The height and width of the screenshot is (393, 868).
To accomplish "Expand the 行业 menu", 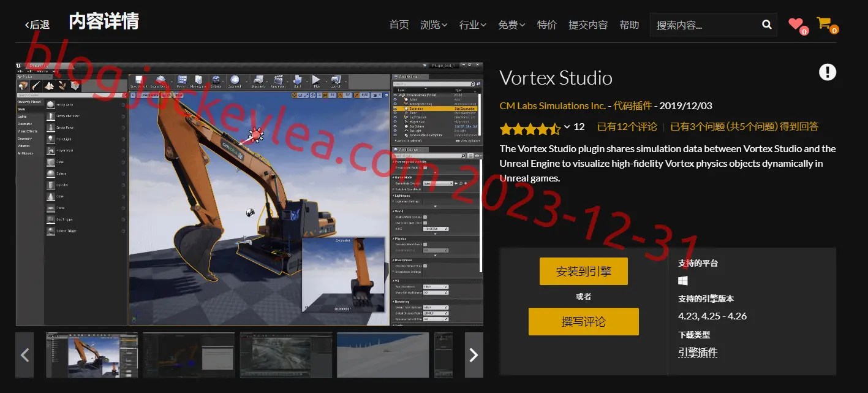I will point(472,25).
